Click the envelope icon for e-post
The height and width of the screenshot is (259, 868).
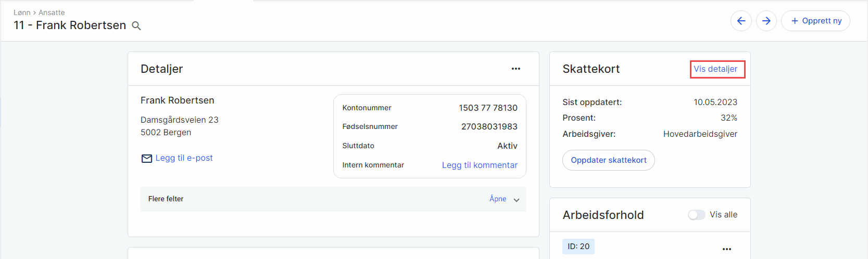click(x=147, y=158)
